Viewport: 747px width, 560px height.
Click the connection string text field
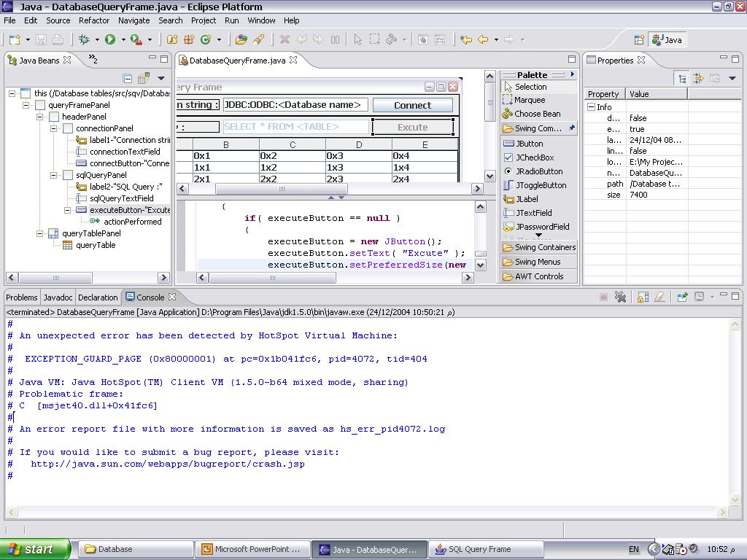(295, 105)
